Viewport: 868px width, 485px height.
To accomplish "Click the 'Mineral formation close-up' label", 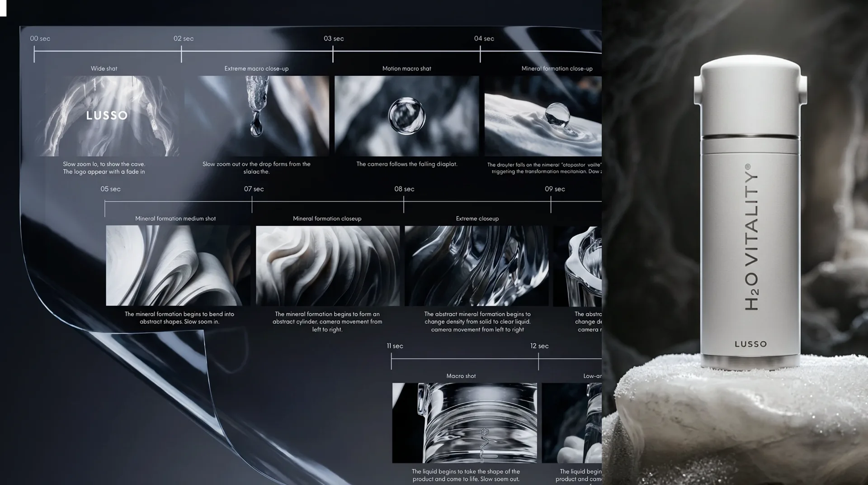I will [557, 68].
